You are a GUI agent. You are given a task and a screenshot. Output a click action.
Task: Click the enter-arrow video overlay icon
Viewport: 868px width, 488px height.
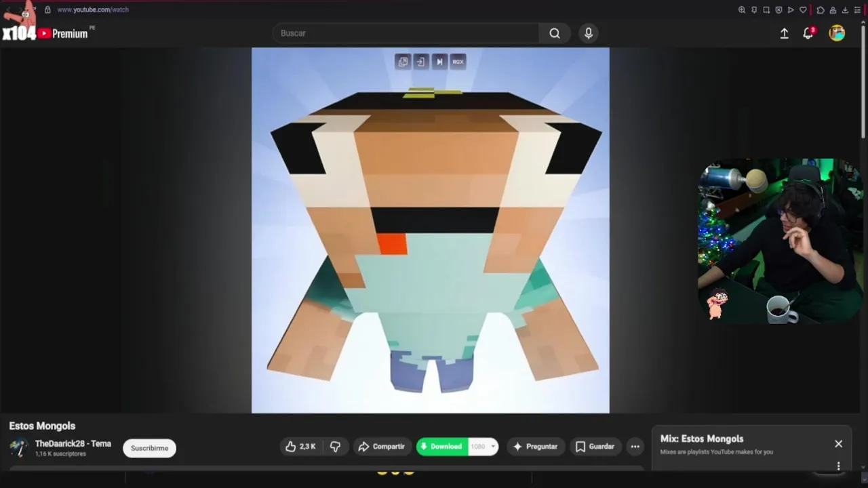coord(420,62)
